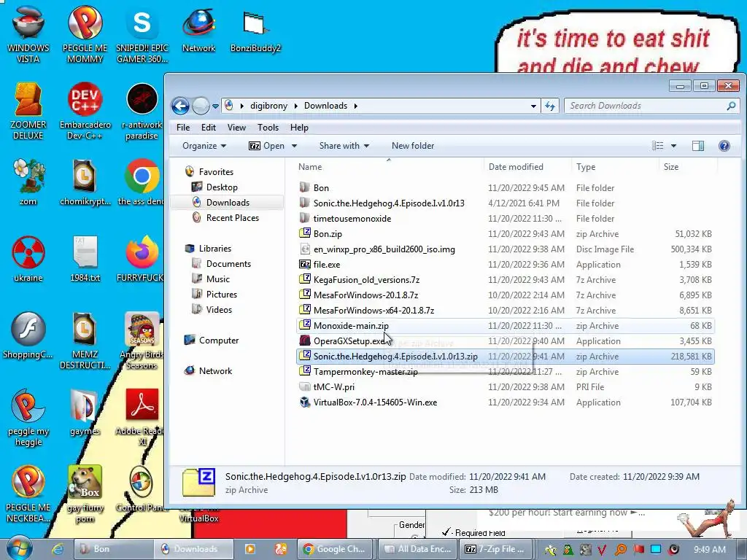Select Computer in navigation pane
Screen dimensions: 747x560
218,341
